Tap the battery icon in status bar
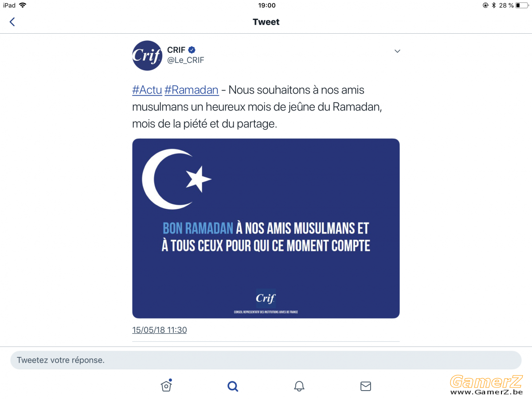Screen dimensions: 532x399 [522, 5]
